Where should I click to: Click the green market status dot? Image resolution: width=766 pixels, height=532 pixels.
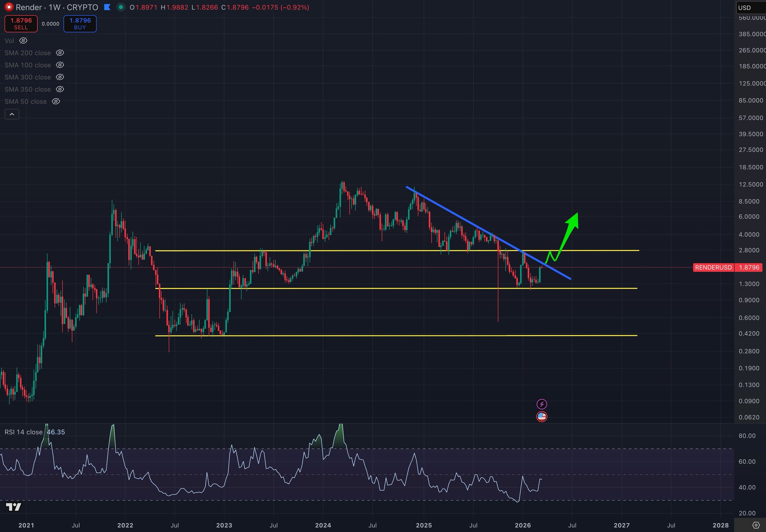[120, 7]
